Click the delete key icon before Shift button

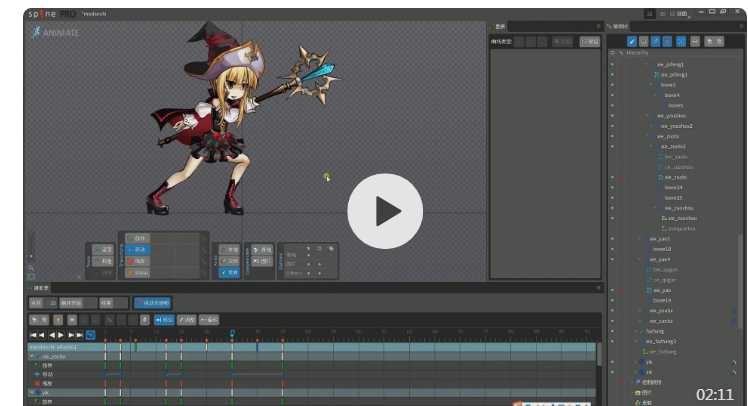pyautogui.click(x=145, y=320)
